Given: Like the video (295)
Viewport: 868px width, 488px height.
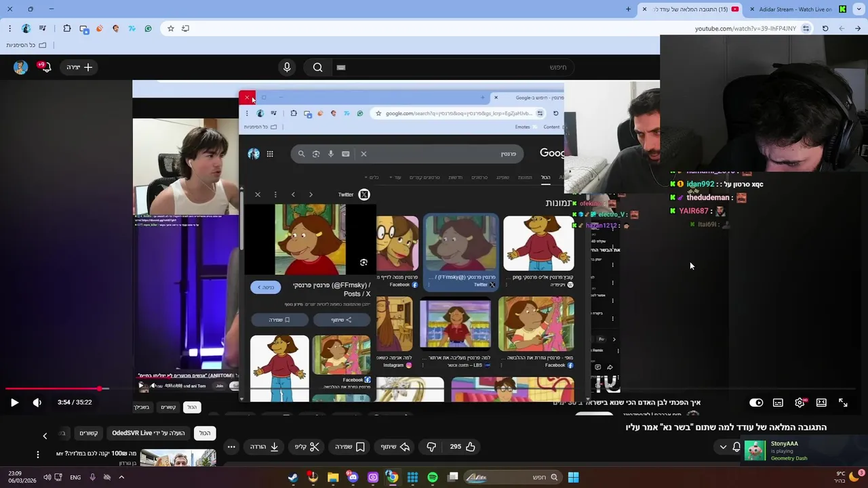Looking at the screenshot, I should (462, 447).
